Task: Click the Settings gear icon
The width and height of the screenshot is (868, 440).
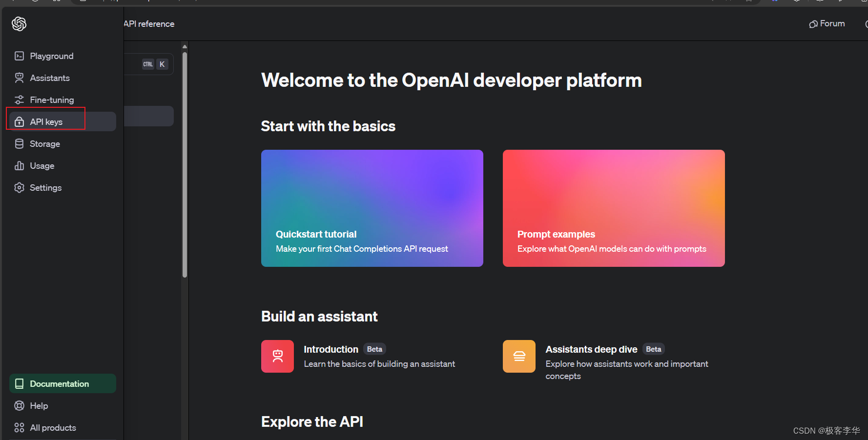Action: (x=19, y=188)
